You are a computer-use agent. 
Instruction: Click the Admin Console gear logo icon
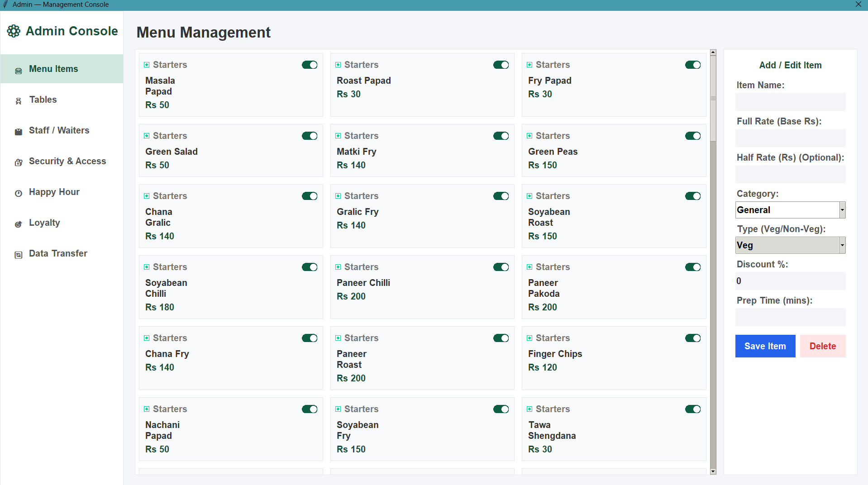(x=14, y=31)
